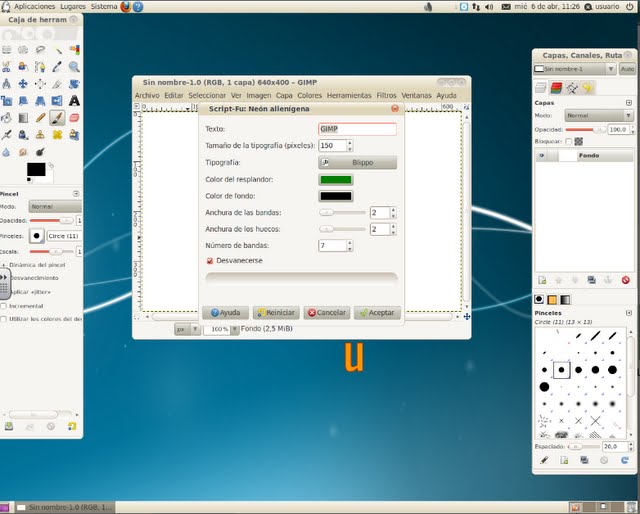The height and width of the screenshot is (514, 640).
Task: Select the Heal tool
Action: coord(57,135)
